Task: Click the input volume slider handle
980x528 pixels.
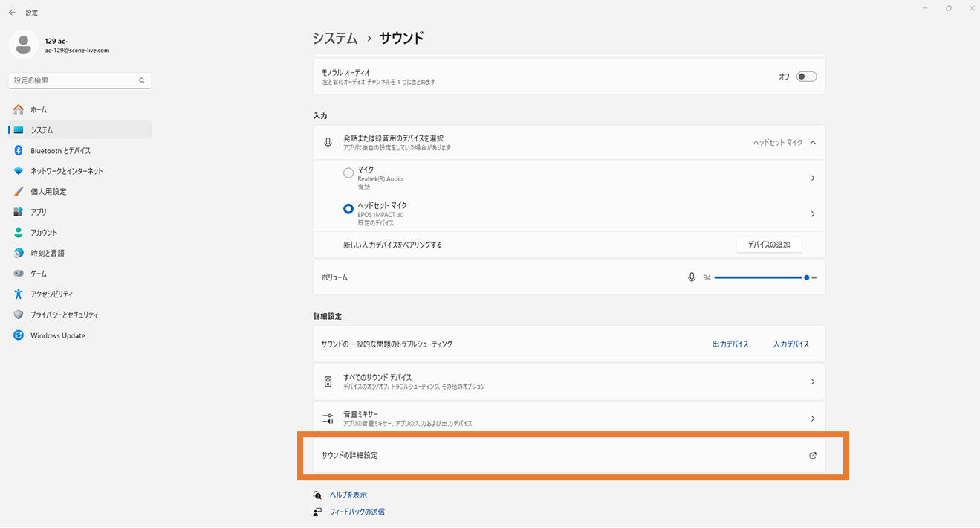Action: [x=807, y=277]
